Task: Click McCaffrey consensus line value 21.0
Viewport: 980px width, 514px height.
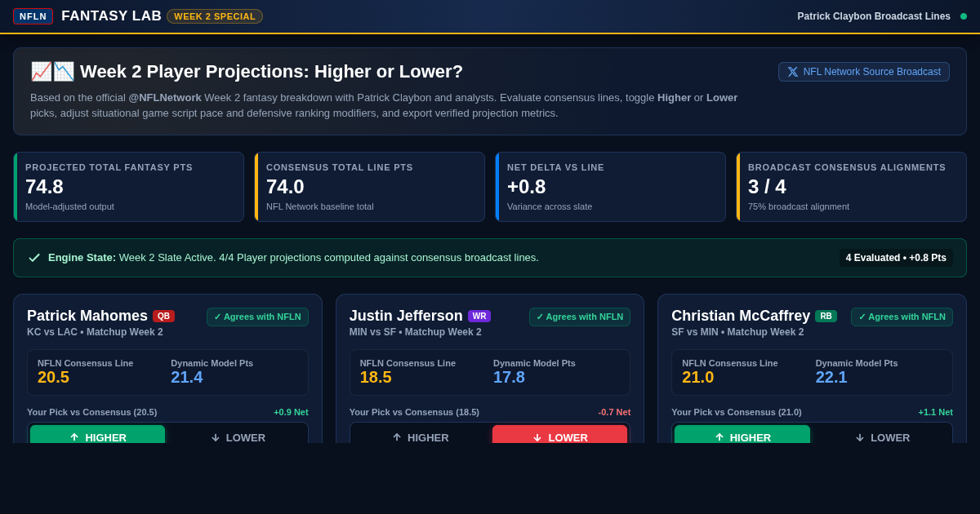Action: pyautogui.click(x=698, y=377)
